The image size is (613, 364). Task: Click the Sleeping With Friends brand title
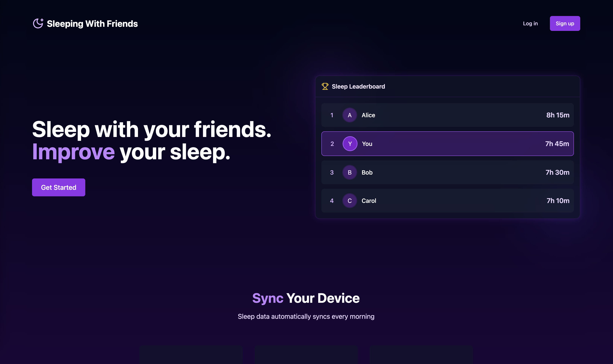click(x=92, y=24)
